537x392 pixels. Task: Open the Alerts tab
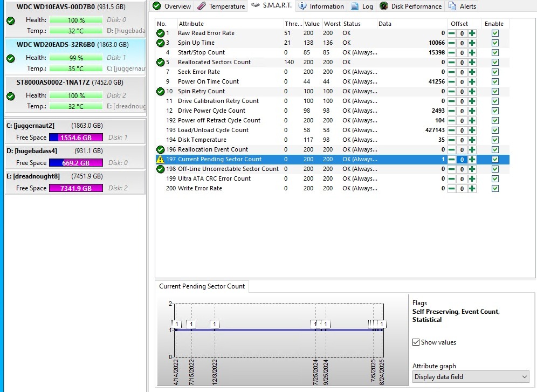pos(463,6)
